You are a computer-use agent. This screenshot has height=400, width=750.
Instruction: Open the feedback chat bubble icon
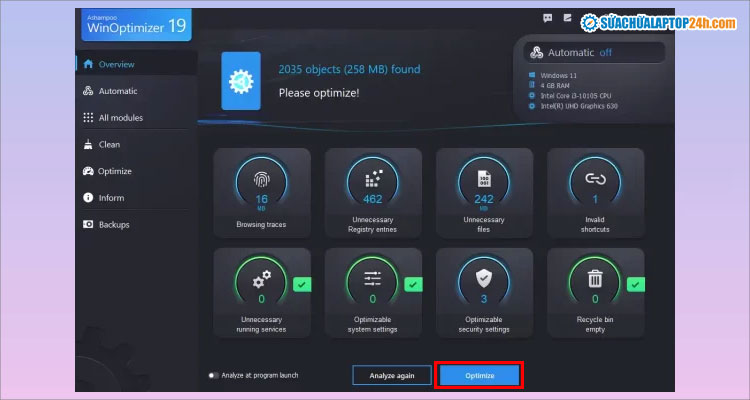pyautogui.click(x=548, y=18)
